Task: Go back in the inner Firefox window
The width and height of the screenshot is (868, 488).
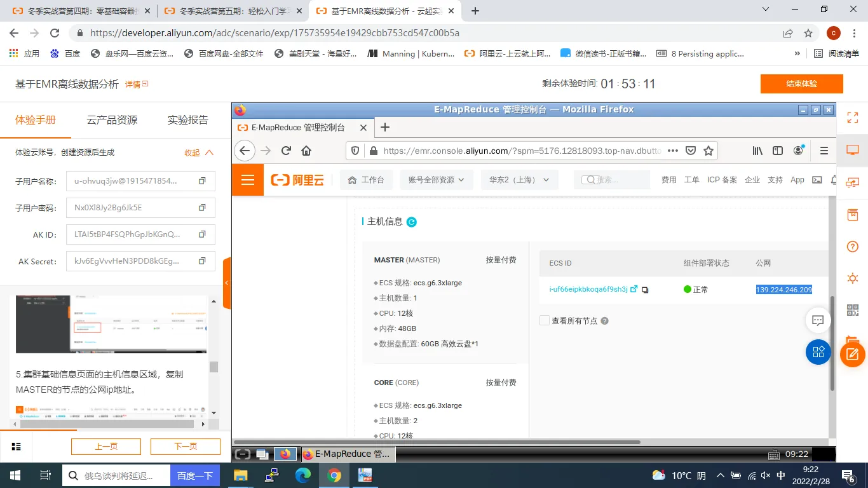Action: 245,151
